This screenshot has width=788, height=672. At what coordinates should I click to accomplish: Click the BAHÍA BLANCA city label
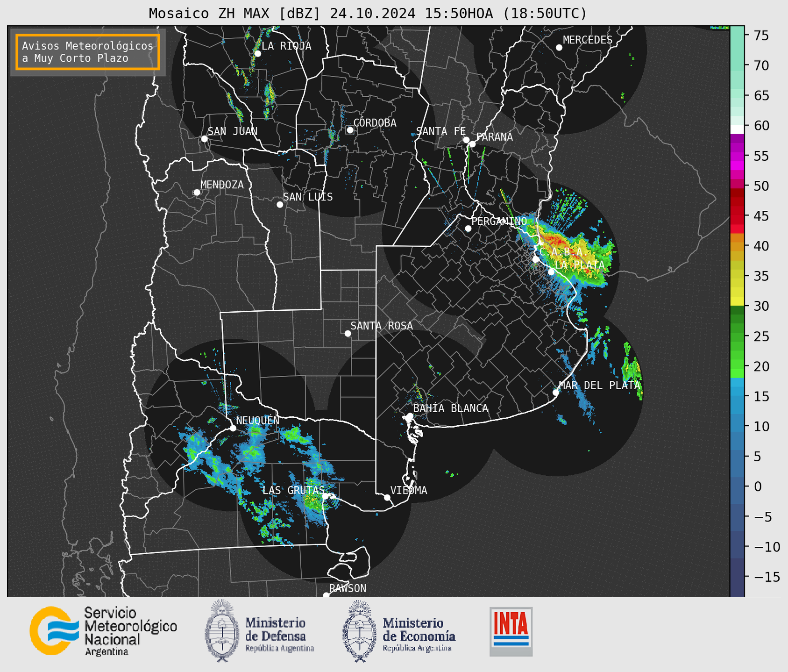[x=451, y=408]
